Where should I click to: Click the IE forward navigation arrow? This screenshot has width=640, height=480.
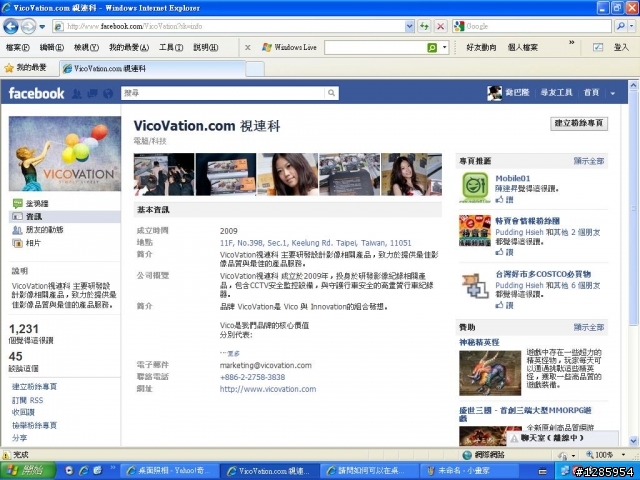pyautogui.click(x=28, y=27)
